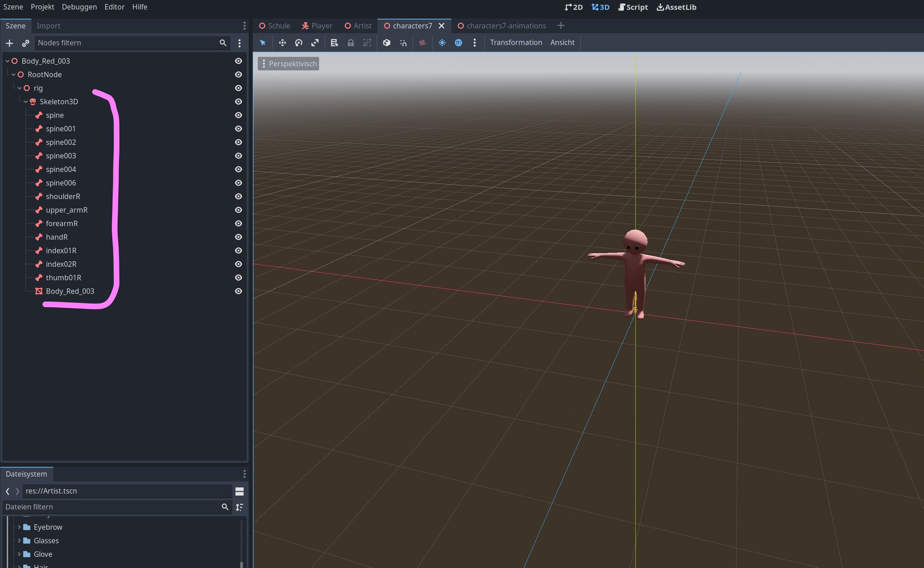Open the list selectable nodes tool
This screenshot has width=924, height=568.
(334, 42)
